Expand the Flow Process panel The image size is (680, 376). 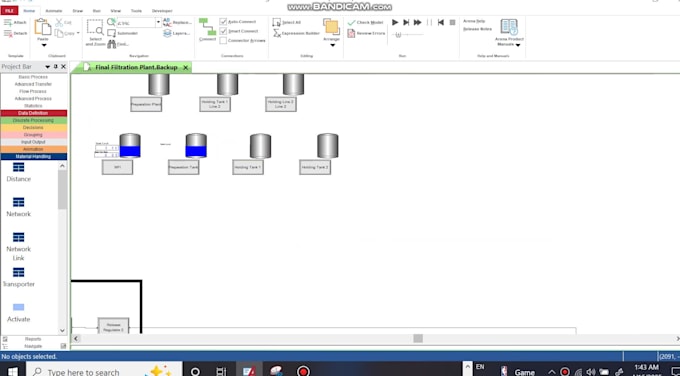point(33,92)
